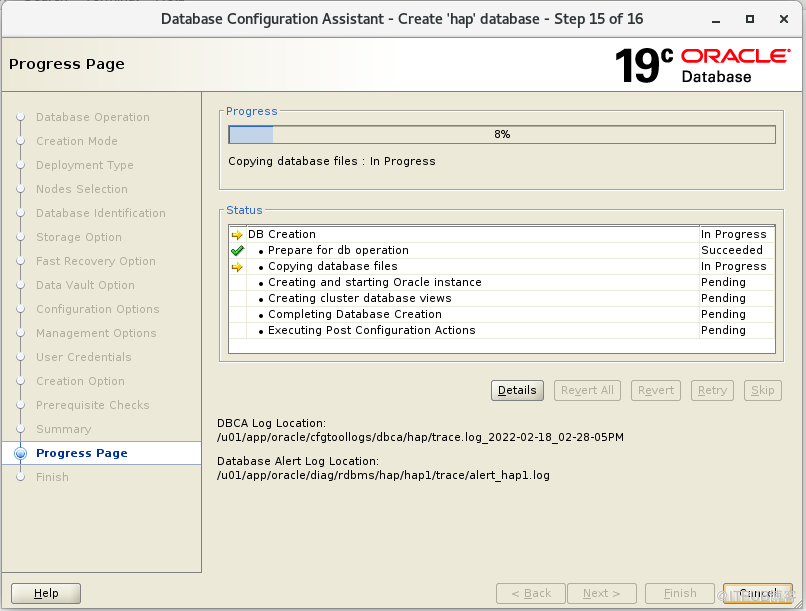Select Database Operation step in sidebar

point(93,117)
